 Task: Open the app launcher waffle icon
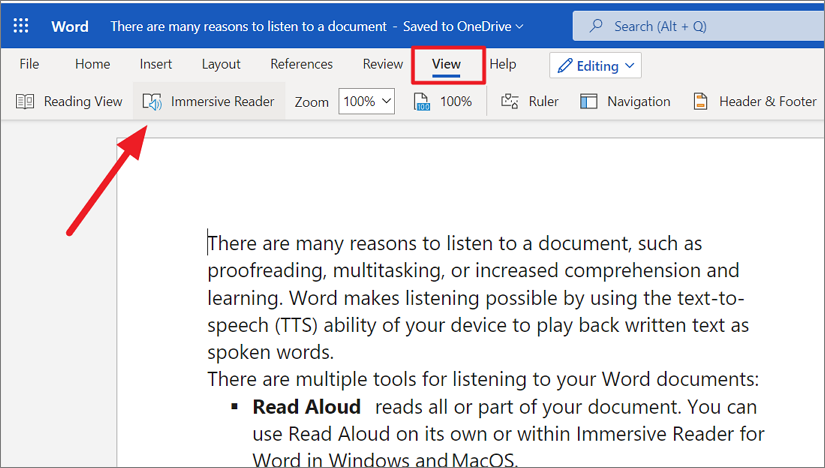21,26
